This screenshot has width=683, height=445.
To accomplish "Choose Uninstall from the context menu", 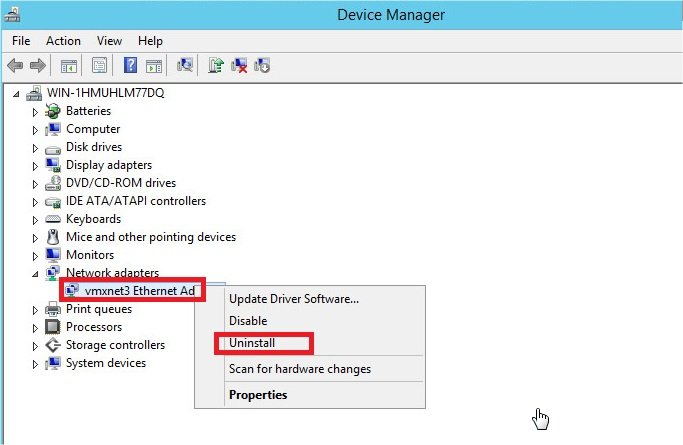I will pyautogui.click(x=252, y=343).
